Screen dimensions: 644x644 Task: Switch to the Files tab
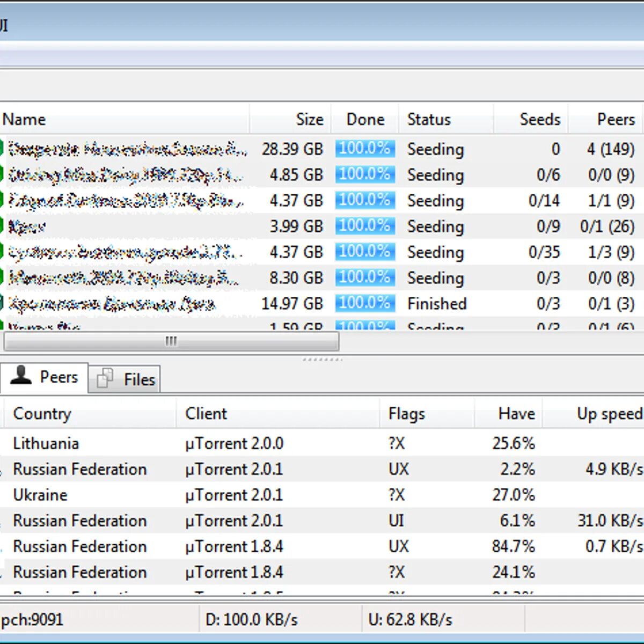click(125, 379)
